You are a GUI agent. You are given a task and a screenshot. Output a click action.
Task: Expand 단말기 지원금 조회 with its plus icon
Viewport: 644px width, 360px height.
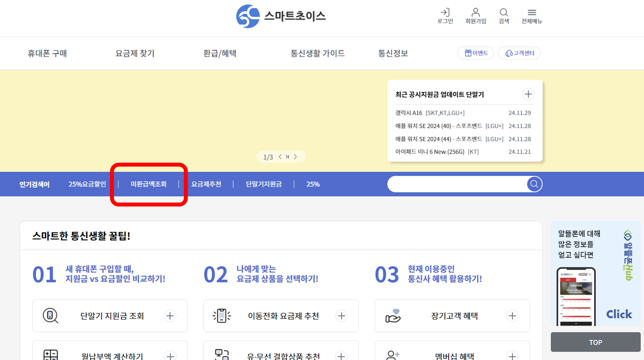tap(170, 316)
